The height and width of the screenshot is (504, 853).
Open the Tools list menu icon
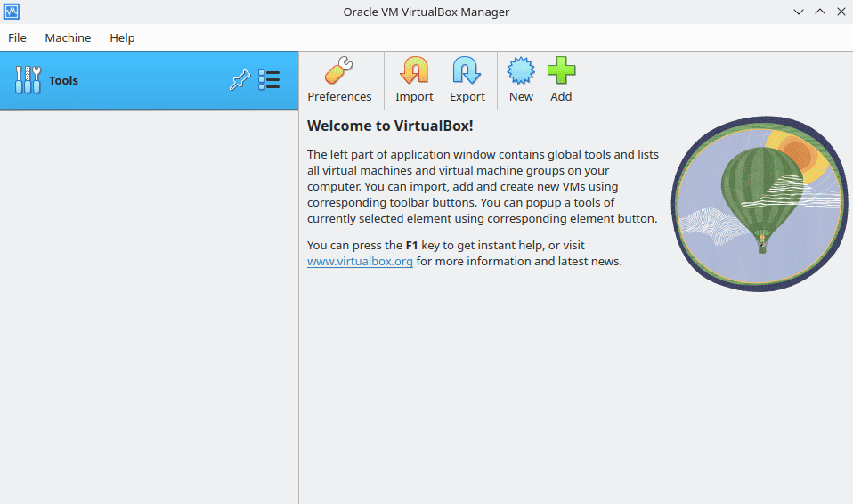[269, 80]
